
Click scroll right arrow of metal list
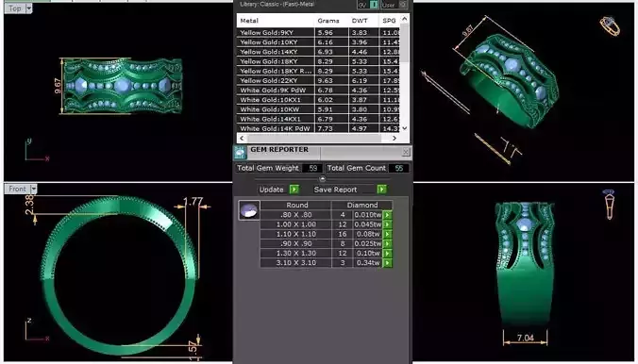[394, 139]
